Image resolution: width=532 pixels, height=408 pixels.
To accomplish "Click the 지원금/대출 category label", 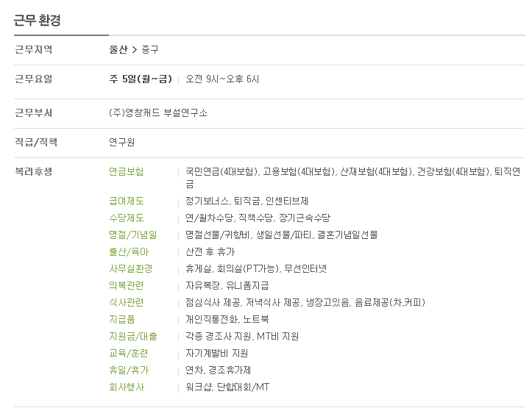I will [x=133, y=336].
